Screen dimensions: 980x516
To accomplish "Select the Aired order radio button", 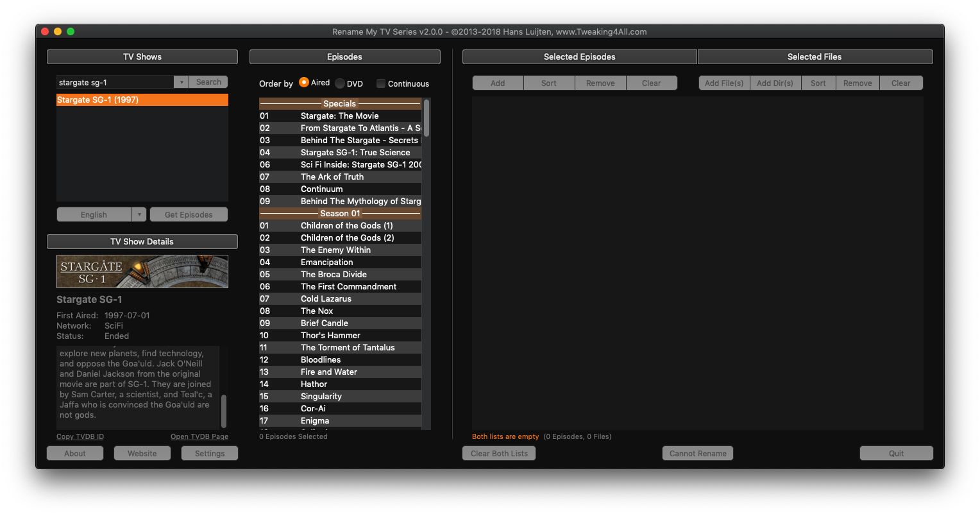I will coord(304,83).
